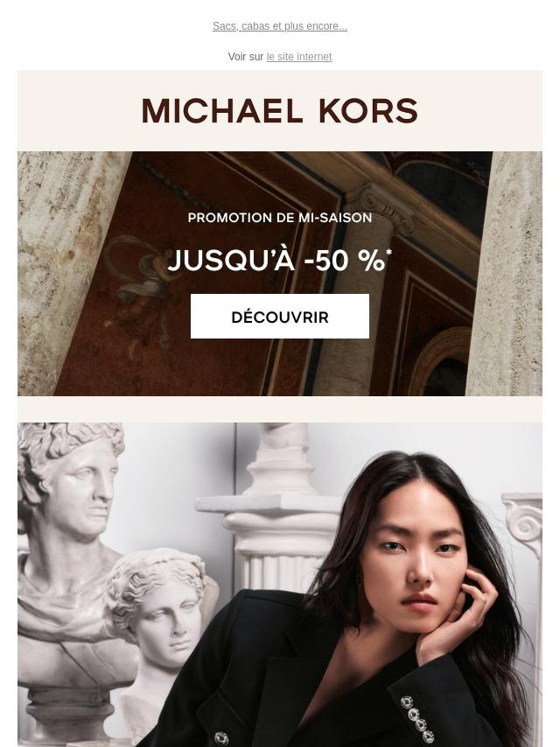Click the black blazer in the photo
Image resolution: width=560 pixels, height=747 pixels.
click(x=305, y=676)
